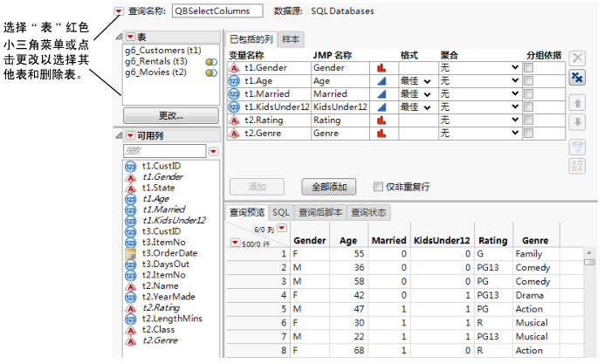Viewport: 604px width, 364px height.
Task: Select g6_Customers (t1) in tables list
Action: (163, 51)
